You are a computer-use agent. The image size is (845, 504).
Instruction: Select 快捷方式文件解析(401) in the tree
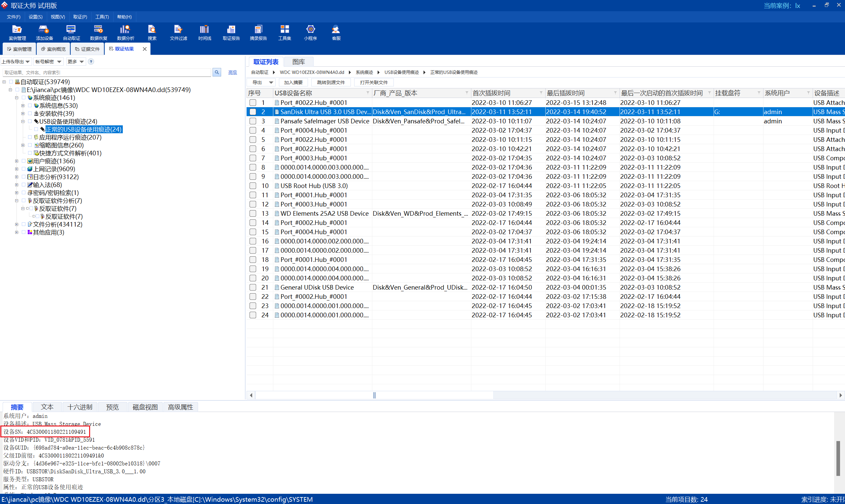point(70,153)
